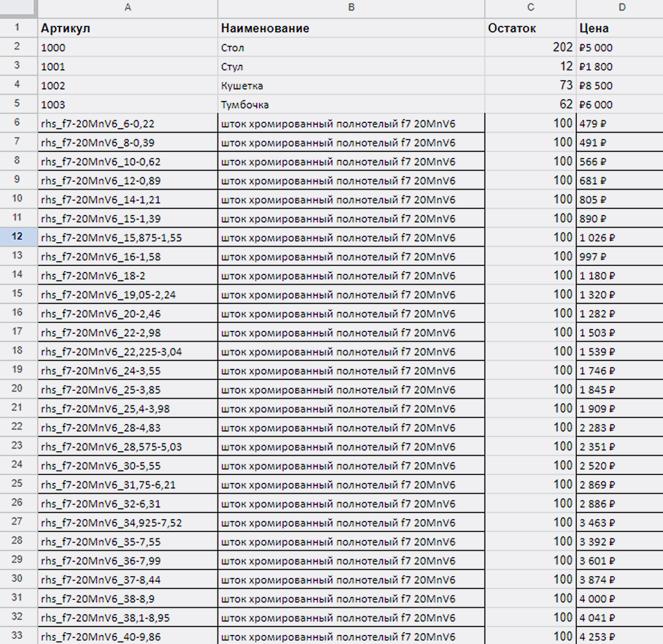Image resolution: width=663 pixels, height=644 pixels.
Task: Click the price cell 1 320 ₽
Action: (x=620, y=294)
